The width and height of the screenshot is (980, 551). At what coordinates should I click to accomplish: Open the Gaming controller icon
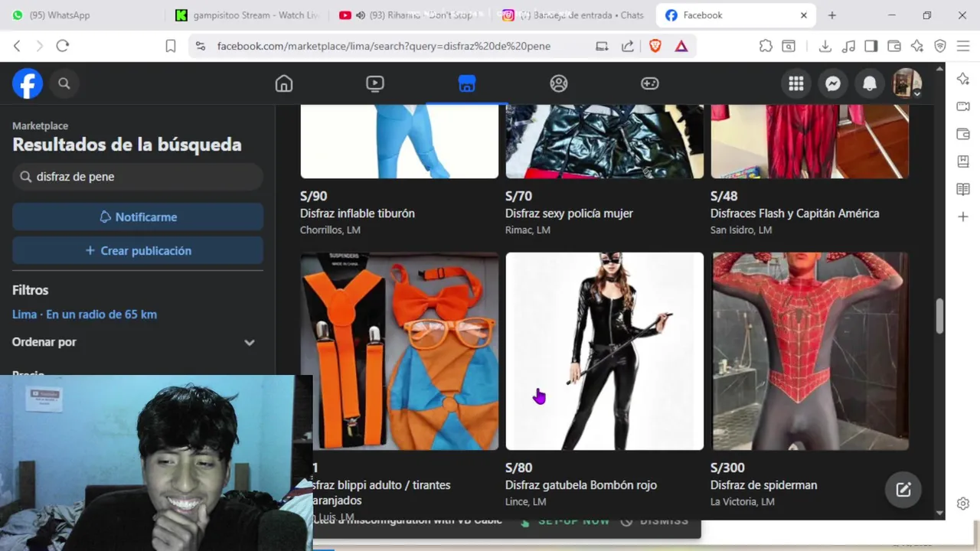point(650,83)
